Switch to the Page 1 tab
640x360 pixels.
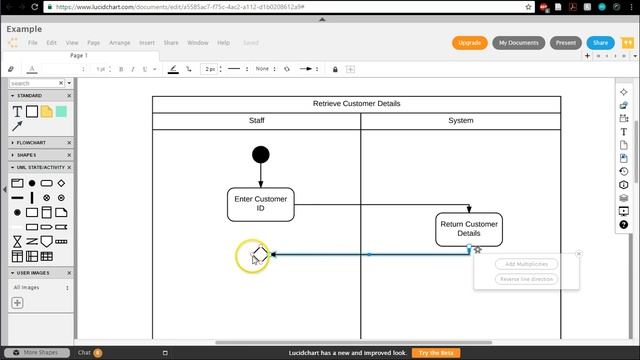click(79, 55)
